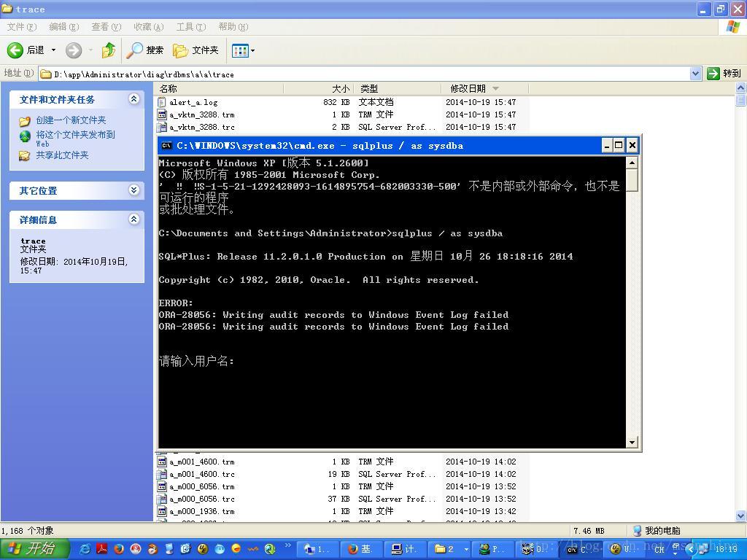Open the View (查看) menu
747x560 pixels.
pos(107,27)
